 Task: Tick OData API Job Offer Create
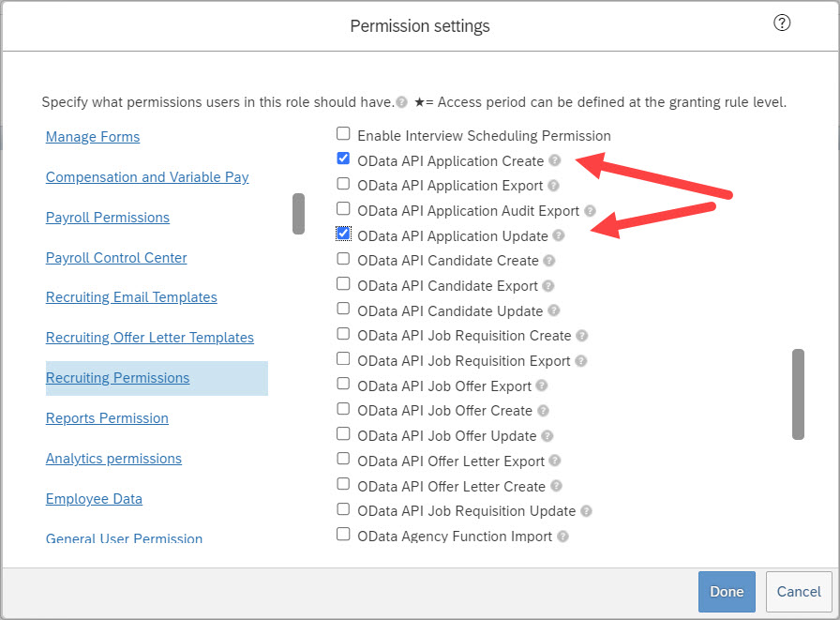[x=343, y=409]
